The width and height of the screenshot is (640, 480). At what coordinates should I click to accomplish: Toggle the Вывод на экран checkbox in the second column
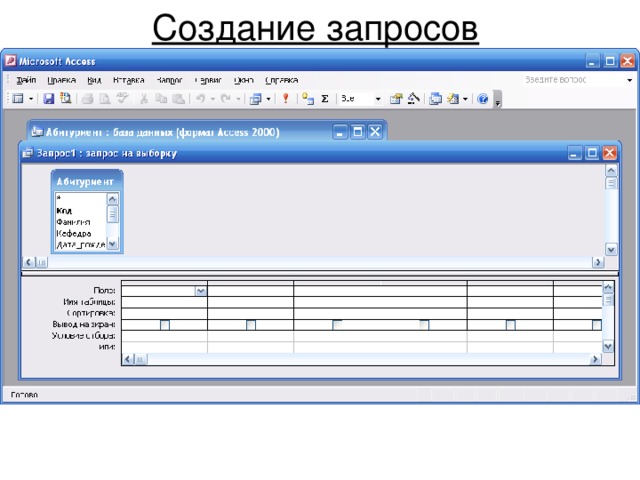click(x=251, y=325)
